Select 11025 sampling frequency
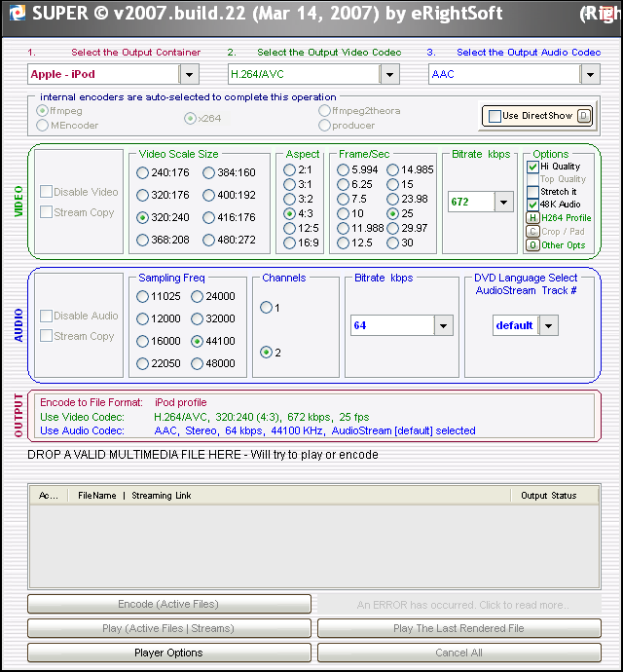 (x=142, y=297)
